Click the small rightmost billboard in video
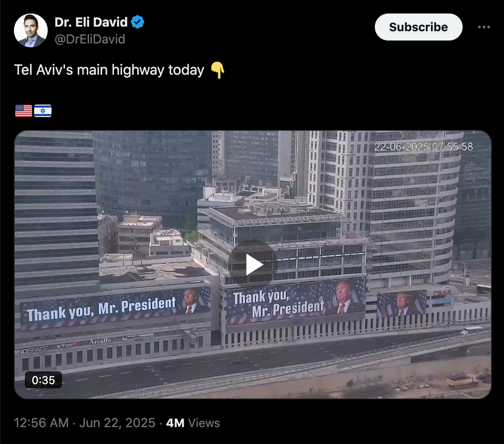The height and width of the screenshot is (444, 504). pyautogui.click(x=402, y=303)
